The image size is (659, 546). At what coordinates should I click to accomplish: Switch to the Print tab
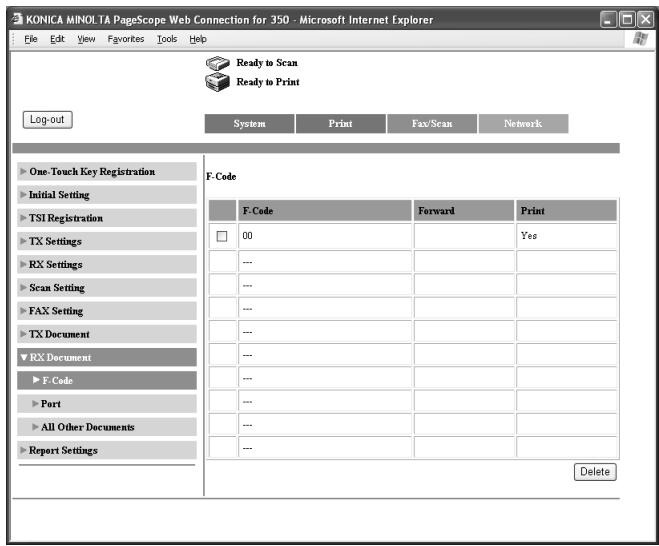pyautogui.click(x=340, y=124)
